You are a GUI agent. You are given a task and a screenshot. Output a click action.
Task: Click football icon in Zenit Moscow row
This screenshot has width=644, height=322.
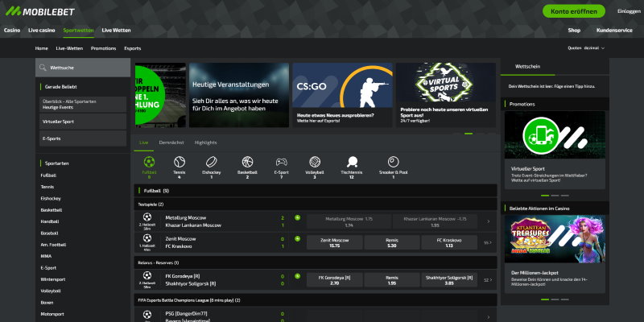[147, 237]
